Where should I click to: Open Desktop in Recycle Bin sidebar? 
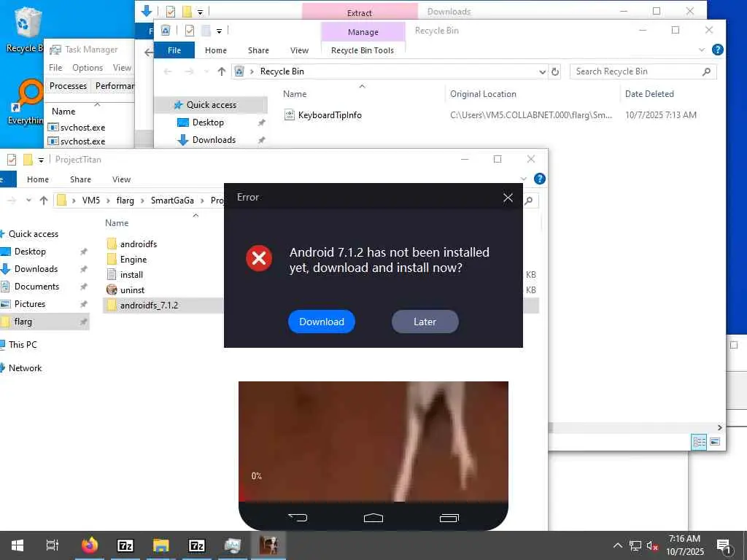click(x=208, y=122)
